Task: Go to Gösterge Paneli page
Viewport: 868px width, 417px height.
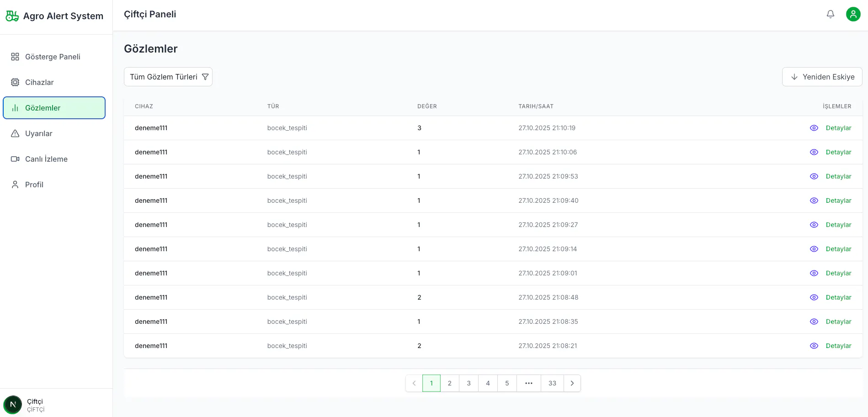Action: pos(54,57)
